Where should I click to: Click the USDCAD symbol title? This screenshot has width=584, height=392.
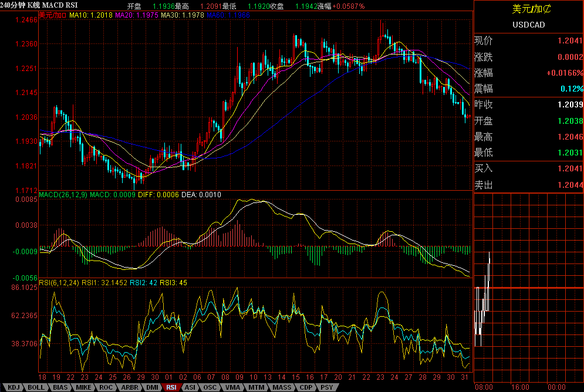click(x=529, y=25)
